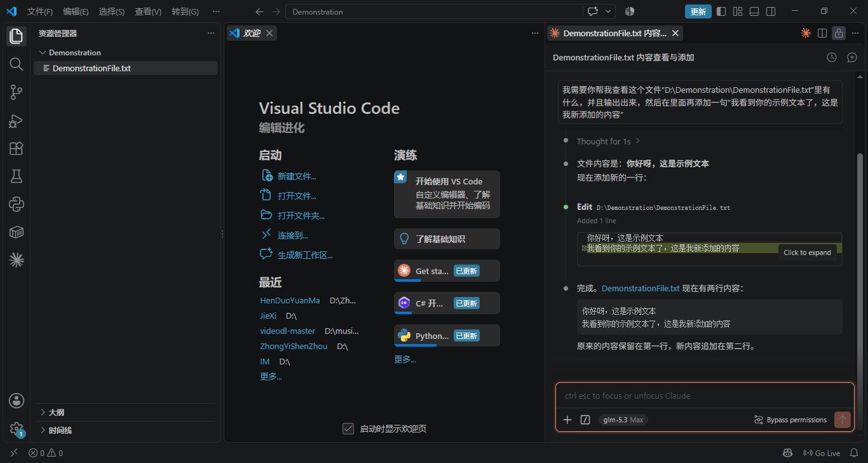
Task: Click 打开文件夹... link
Action: coord(301,216)
